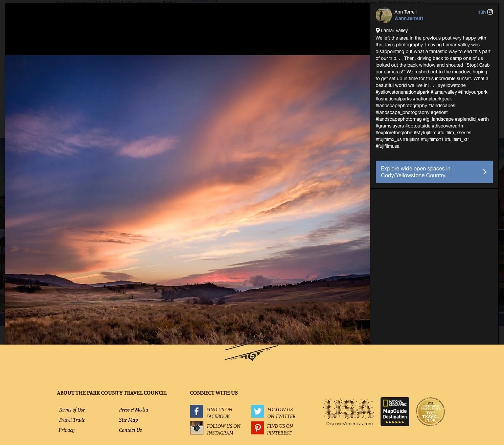Click the #fujifilmxt1 hashtag
The width and height of the screenshot is (504, 445).
432,139
